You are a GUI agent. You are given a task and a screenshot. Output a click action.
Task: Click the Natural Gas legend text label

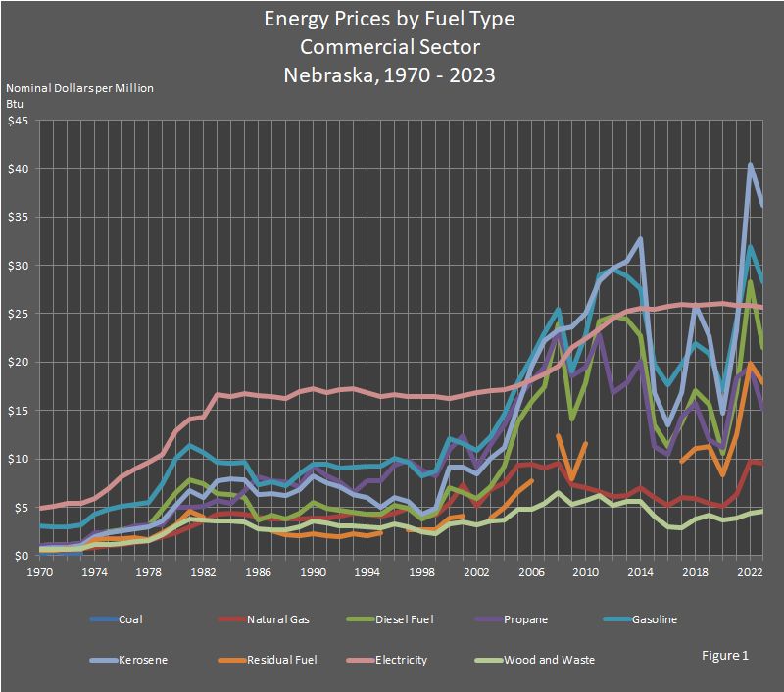(x=280, y=619)
